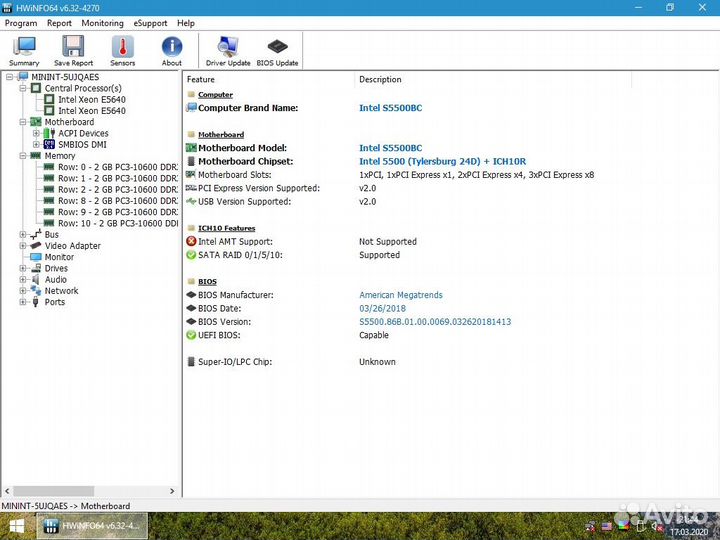Open the eSupport menu
This screenshot has height=540, width=720.
[x=150, y=23]
